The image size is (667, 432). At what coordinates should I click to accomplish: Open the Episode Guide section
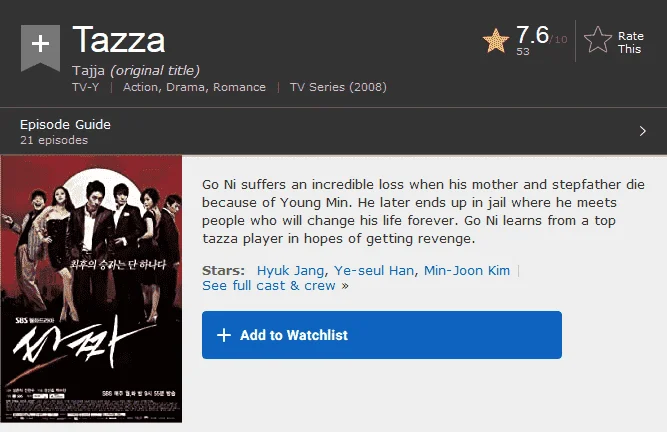click(65, 125)
